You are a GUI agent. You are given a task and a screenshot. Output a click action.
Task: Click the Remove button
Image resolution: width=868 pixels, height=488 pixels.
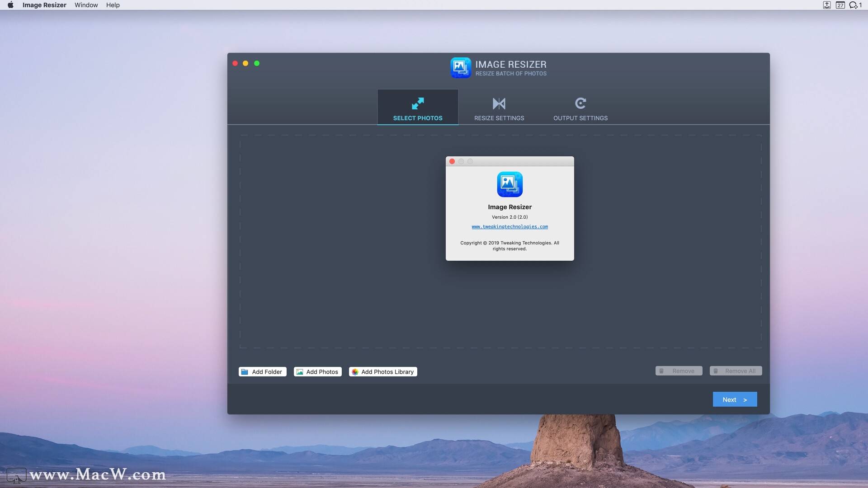pos(679,371)
